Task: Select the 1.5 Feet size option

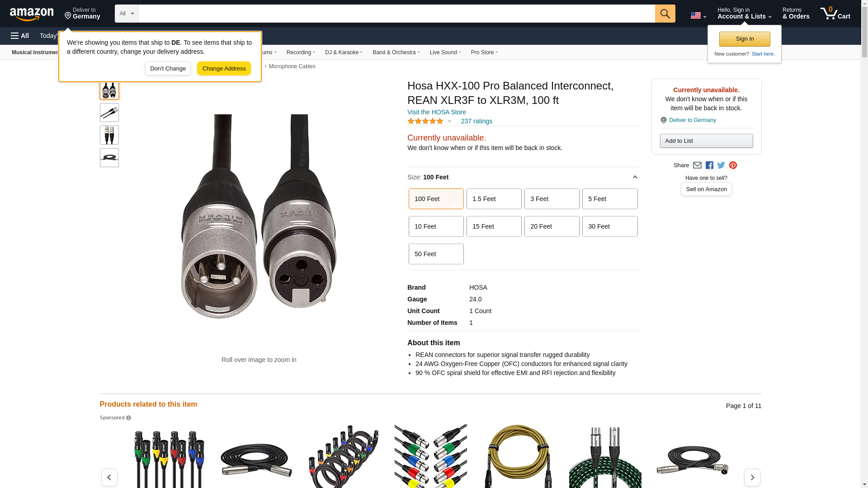Action: tap(494, 199)
